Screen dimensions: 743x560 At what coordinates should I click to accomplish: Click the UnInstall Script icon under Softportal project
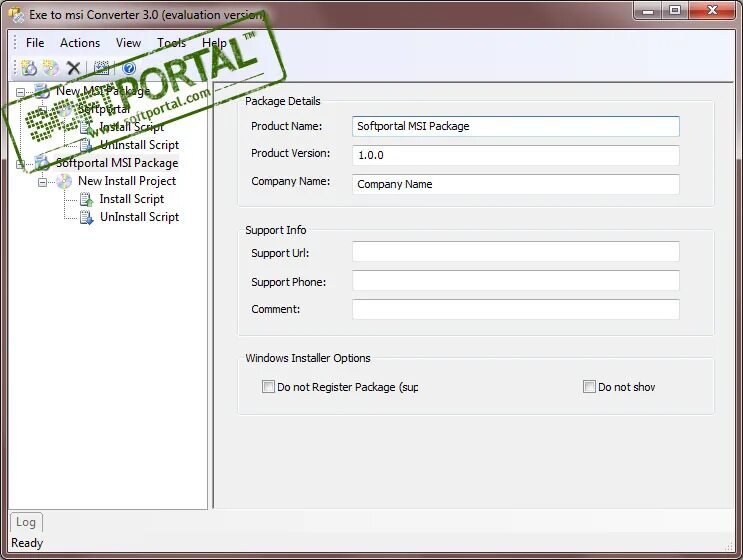86,145
